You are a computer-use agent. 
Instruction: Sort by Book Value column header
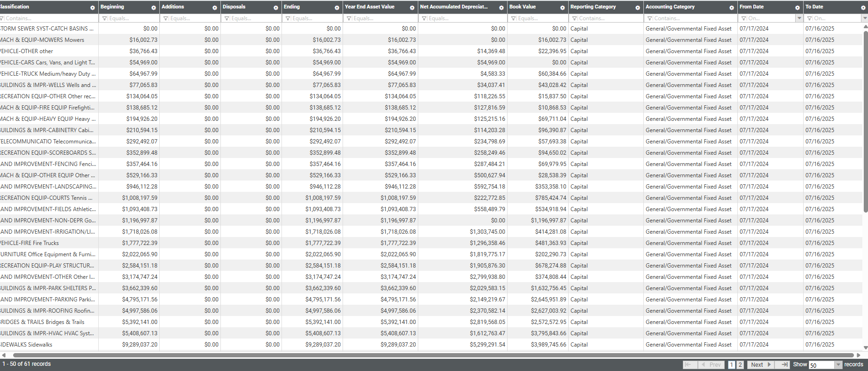pyautogui.click(x=523, y=7)
